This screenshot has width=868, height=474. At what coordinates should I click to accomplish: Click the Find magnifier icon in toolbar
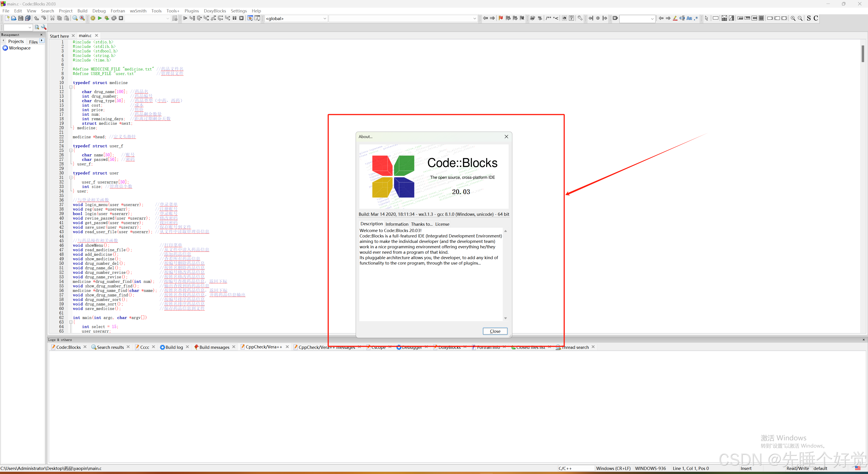tap(75, 18)
